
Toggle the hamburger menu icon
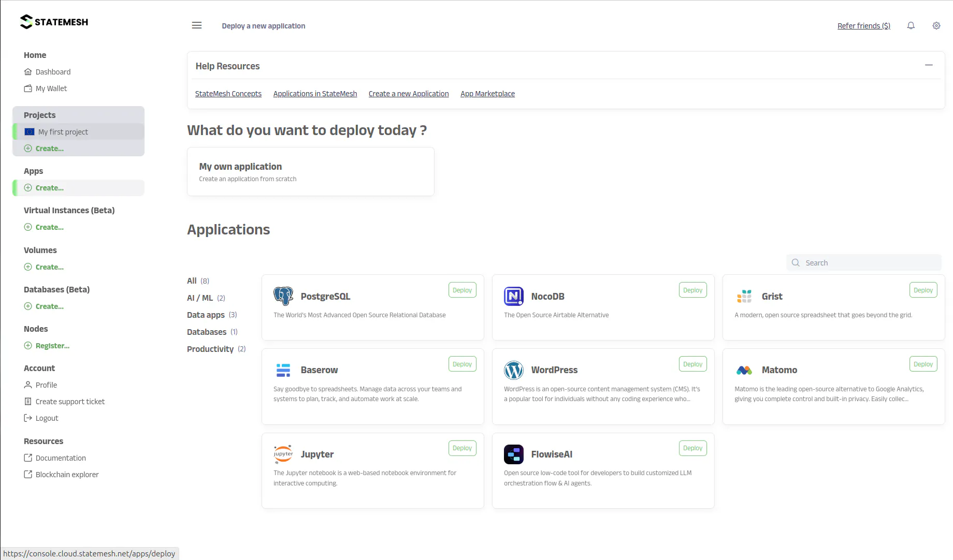197,25
